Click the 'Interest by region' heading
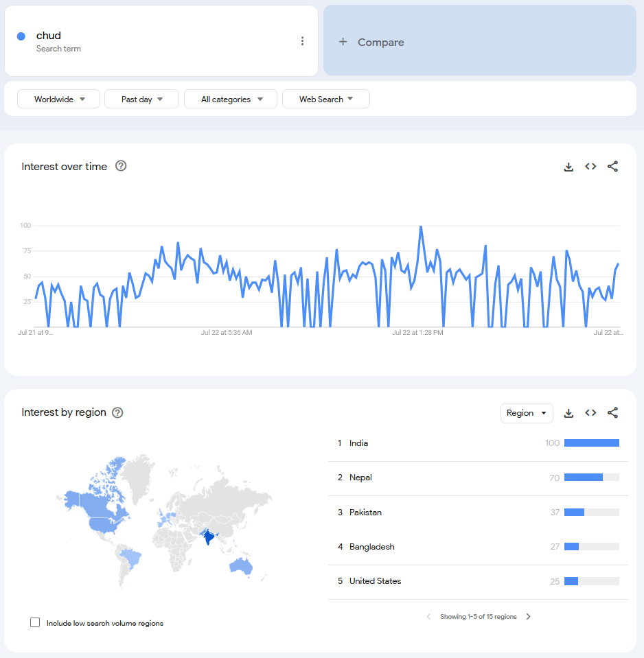644x658 pixels. [64, 412]
